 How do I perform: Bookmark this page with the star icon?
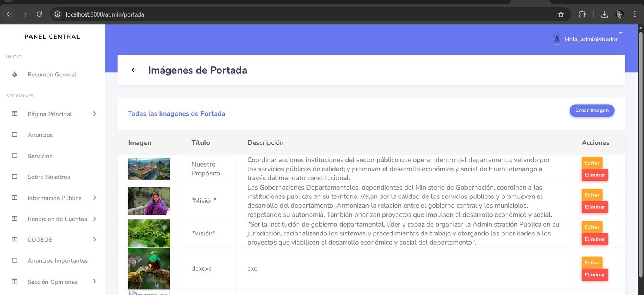point(561,14)
